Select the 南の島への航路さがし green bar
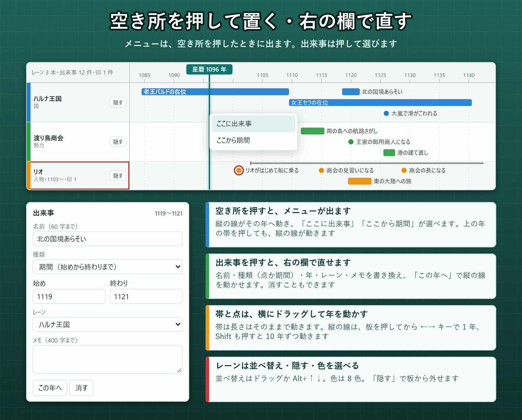This screenshot has height=420, width=522. (312, 131)
